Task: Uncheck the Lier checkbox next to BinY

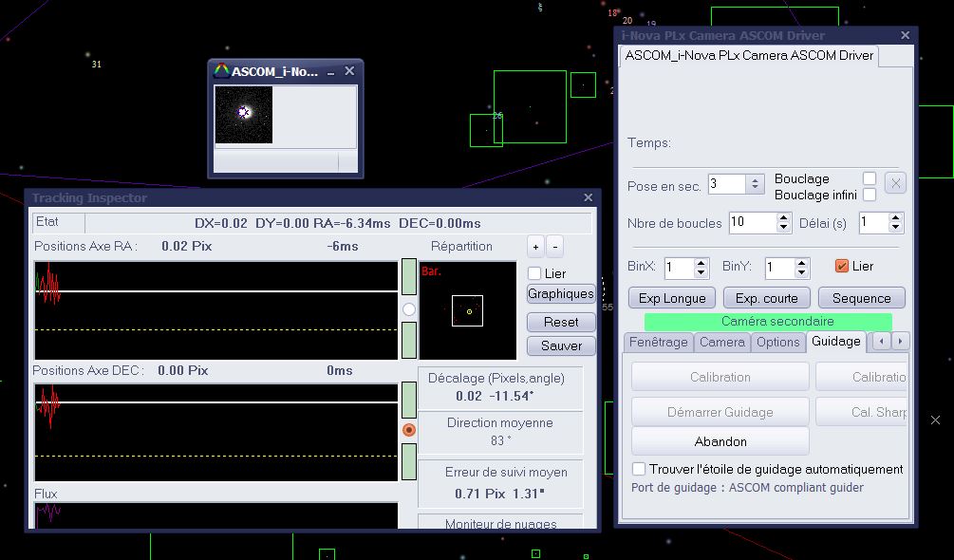Action: tap(840, 266)
